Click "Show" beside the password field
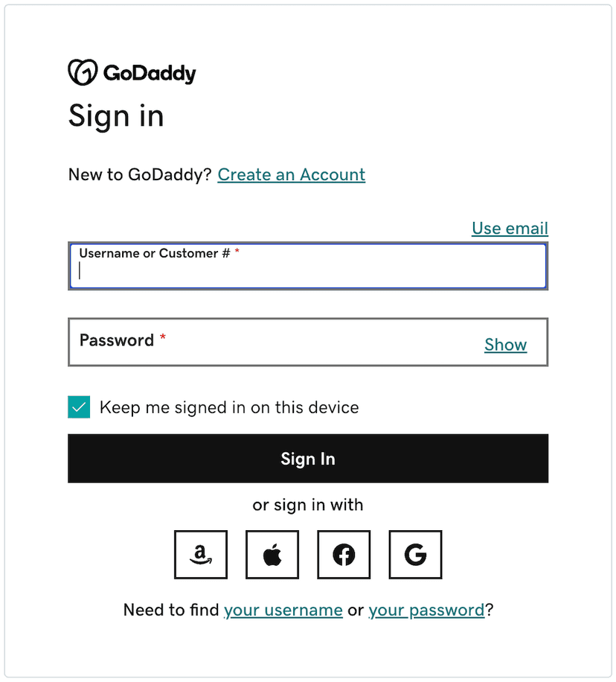616x682 pixels. click(x=505, y=345)
